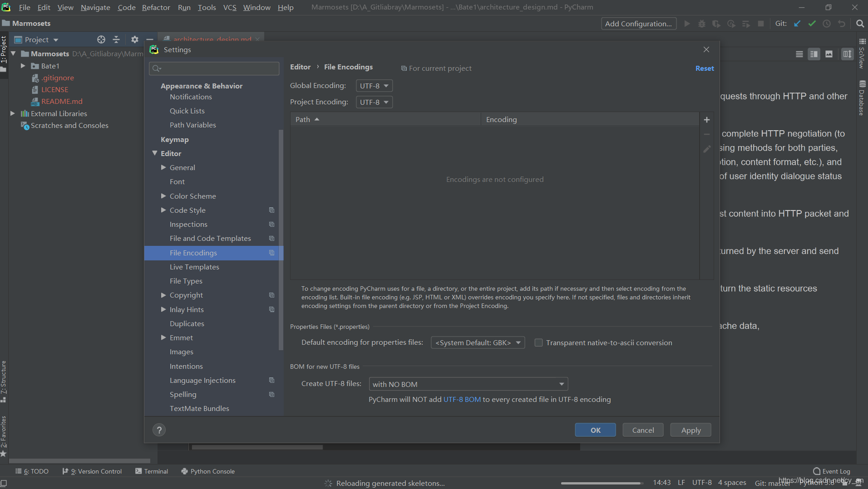Select Live Templates in settings tree
The width and height of the screenshot is (868, 489).
pyautogui.click(x=194, y=267)
